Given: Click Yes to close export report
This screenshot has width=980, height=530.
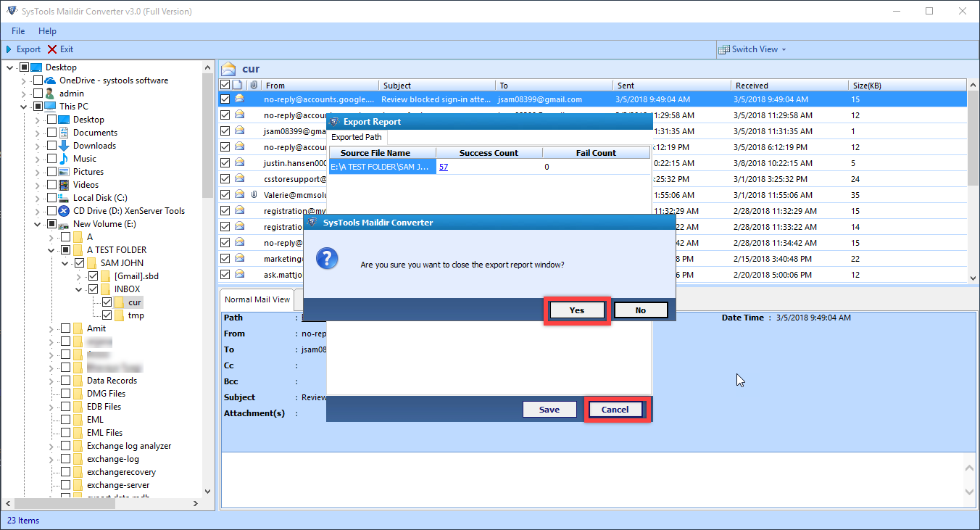Looking at the screenshot, I should pyautogui.click(x=576, y=310).
